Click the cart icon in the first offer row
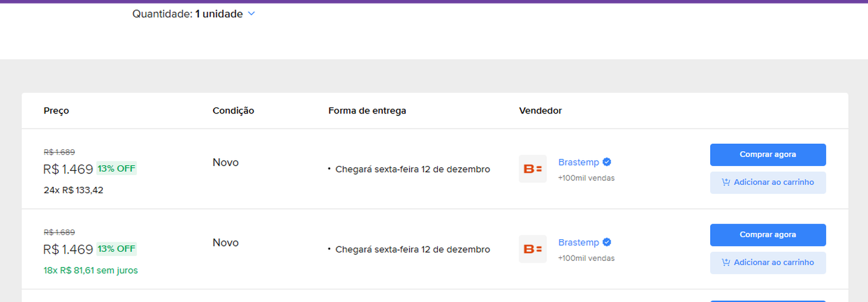Screen dimensions: 868x302 (726, 182)
